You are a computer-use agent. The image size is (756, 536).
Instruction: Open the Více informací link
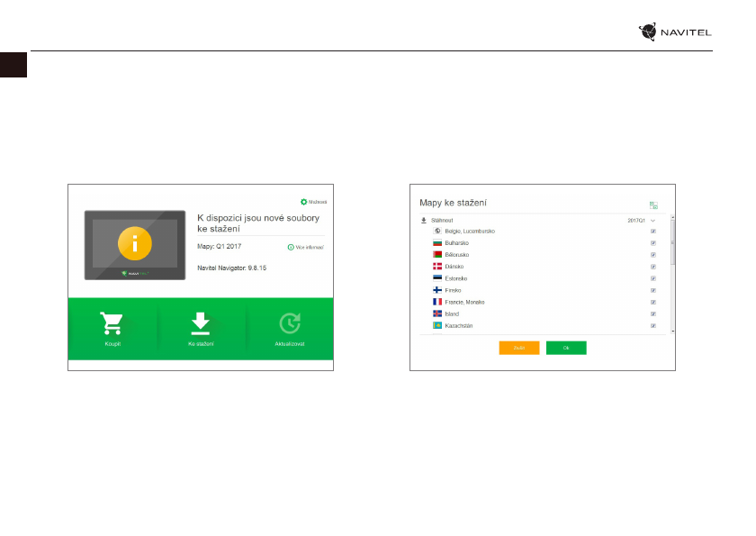[x=305, y=247]
